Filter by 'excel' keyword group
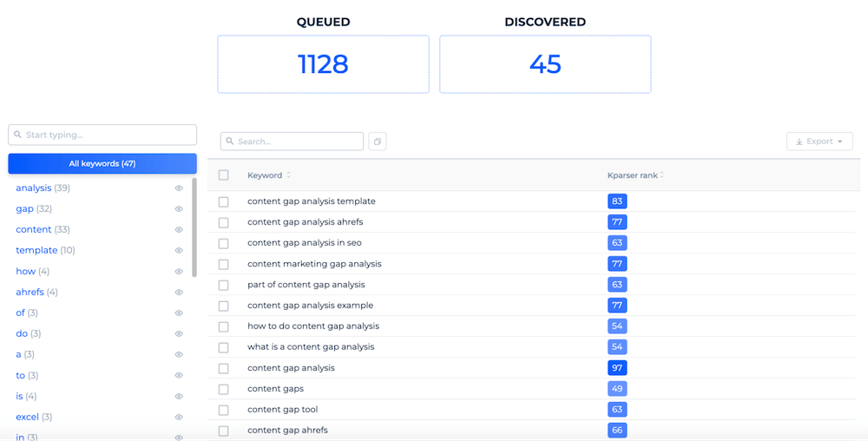This screenshot has width=868, height=441. (x=34, y=418)
